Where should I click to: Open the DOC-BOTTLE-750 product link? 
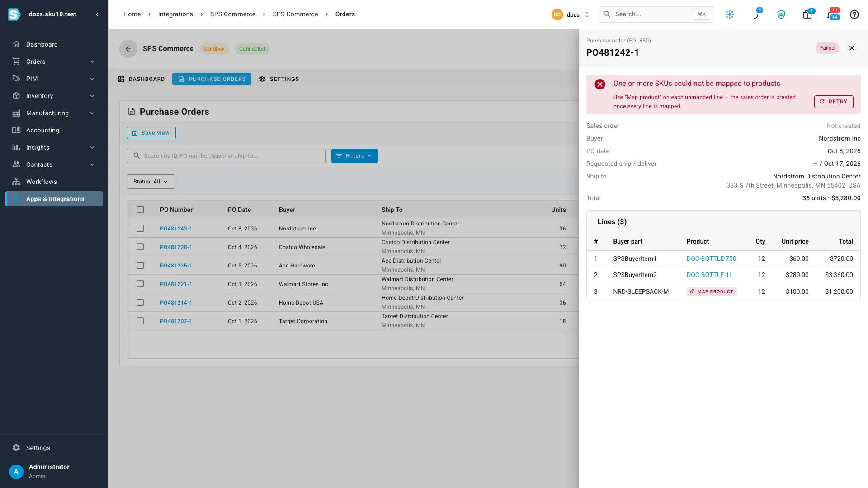pos(711,258)
